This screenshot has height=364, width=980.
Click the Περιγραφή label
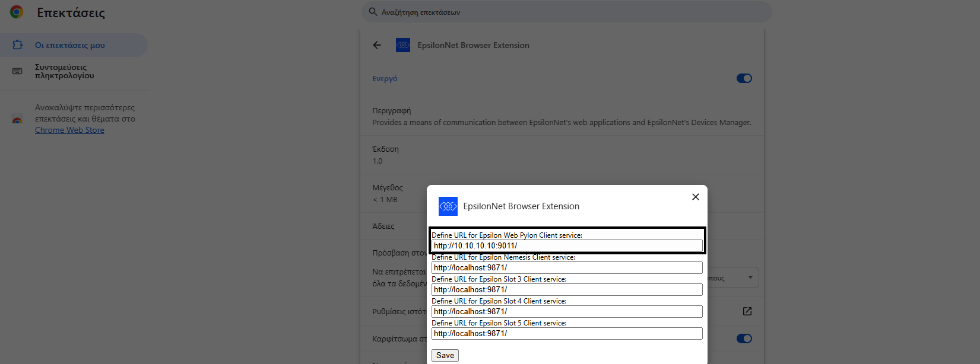[x=392, y=111]
